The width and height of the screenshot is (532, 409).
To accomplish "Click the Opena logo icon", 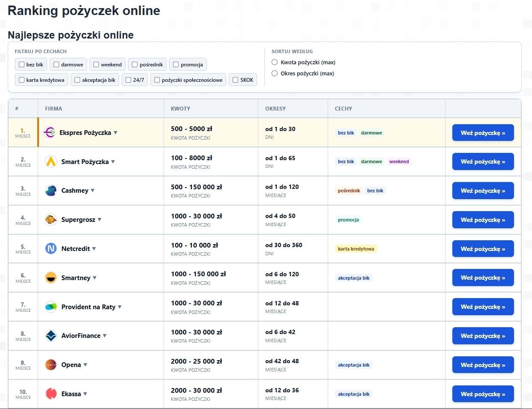I will (x=51, y=365).
